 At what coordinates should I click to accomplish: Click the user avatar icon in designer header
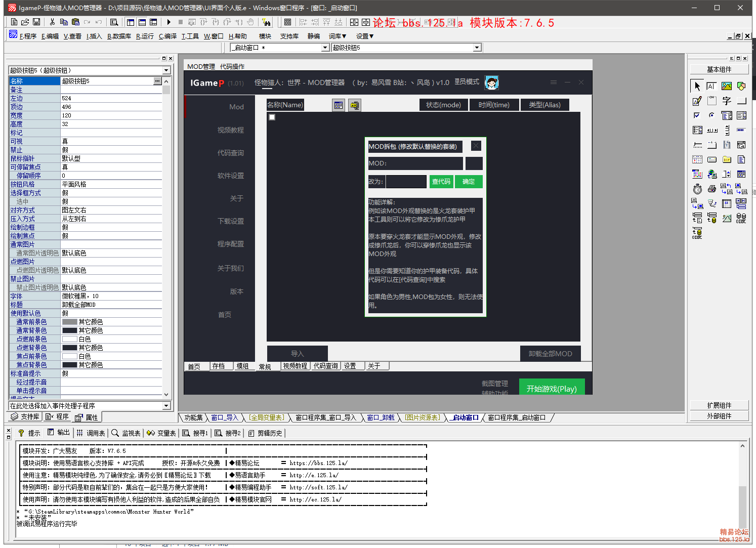click(491, 82)
